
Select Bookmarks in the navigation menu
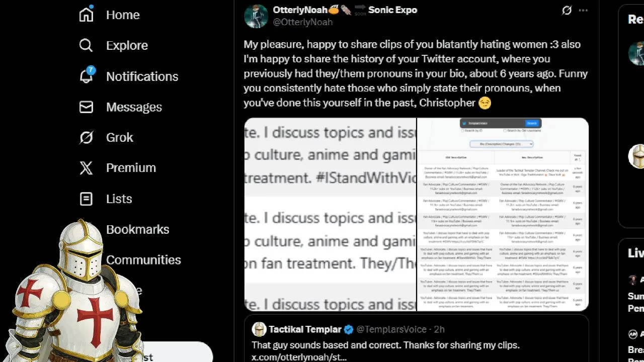pos(137,229)
